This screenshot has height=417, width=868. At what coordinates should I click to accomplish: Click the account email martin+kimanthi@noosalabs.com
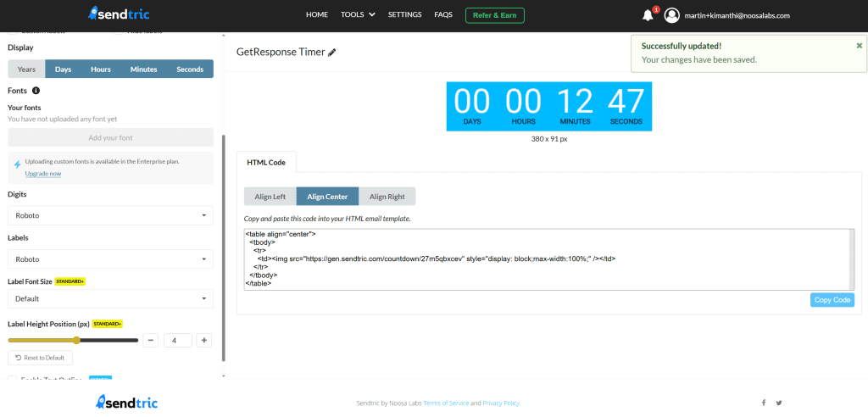[737, 15]
